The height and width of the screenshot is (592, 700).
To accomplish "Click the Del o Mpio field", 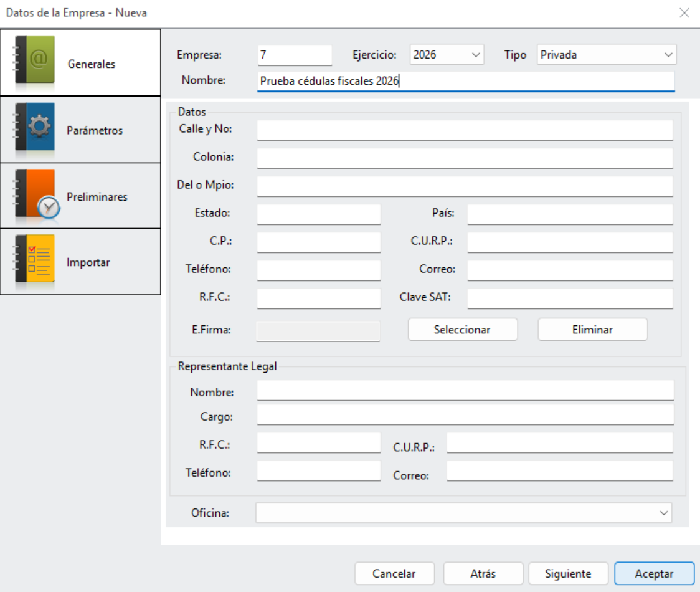I will coord(465,186).
